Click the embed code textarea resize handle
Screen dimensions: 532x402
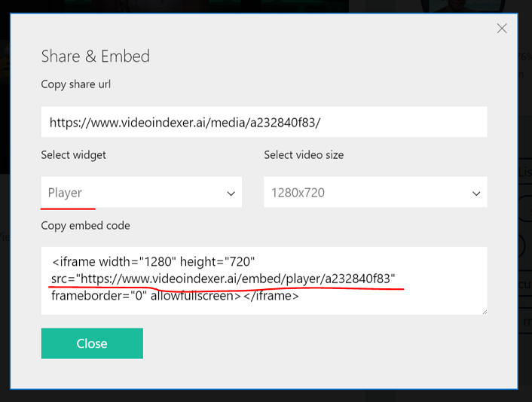click(x=485, y=312)
